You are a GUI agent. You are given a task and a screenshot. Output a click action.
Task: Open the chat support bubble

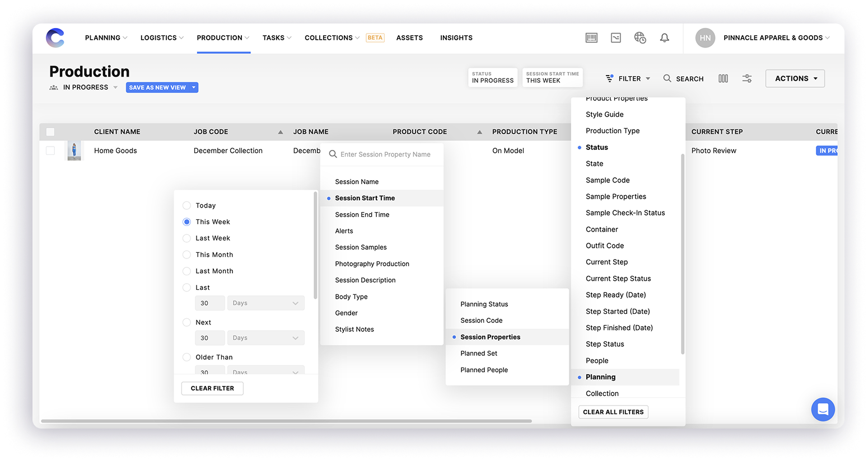click(x=823, y=409)
